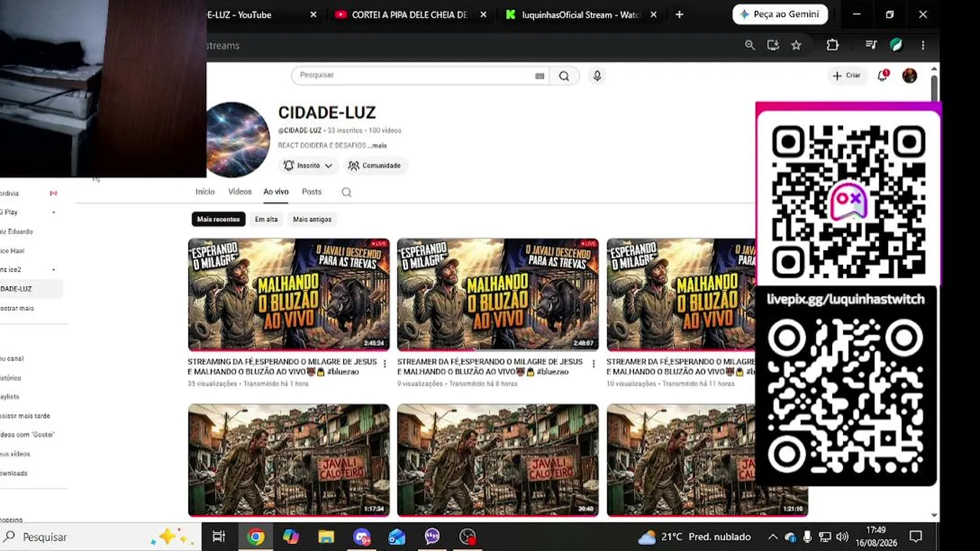Click the Peça ao Gemini button
The width and height of the screenshot is (980, 551).
780,15
